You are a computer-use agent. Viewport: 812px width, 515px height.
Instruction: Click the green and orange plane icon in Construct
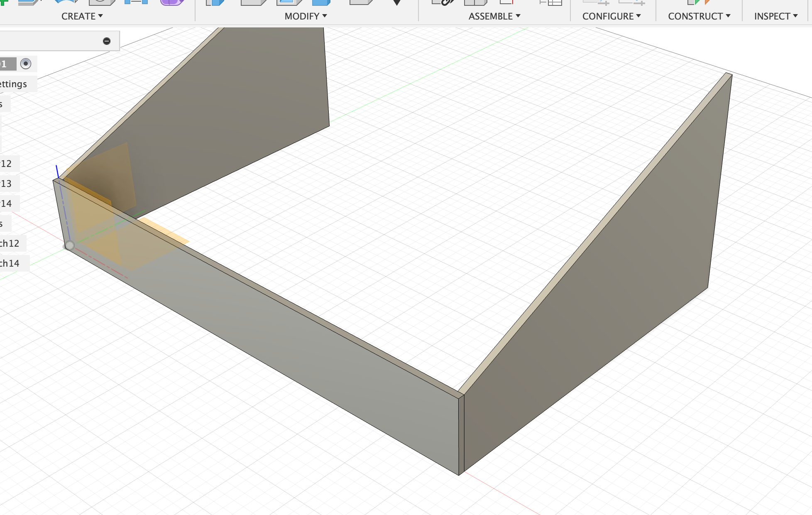click(x=699, y=2)
